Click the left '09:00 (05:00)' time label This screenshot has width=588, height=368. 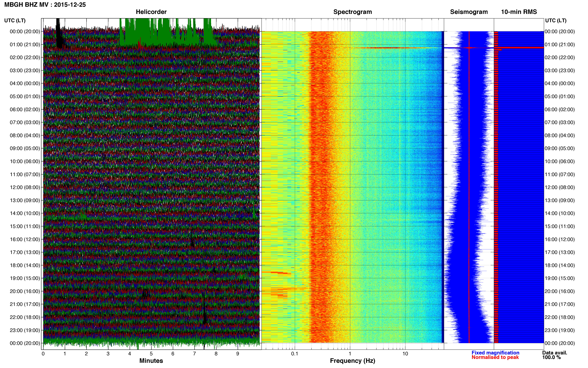(25, 148)
